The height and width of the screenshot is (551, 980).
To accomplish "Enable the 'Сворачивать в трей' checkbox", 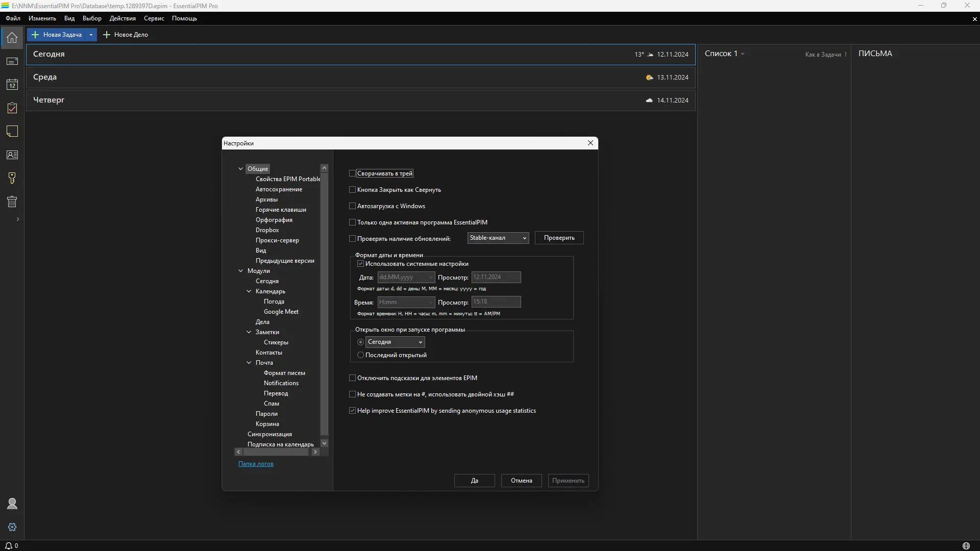I will [352, 173].
